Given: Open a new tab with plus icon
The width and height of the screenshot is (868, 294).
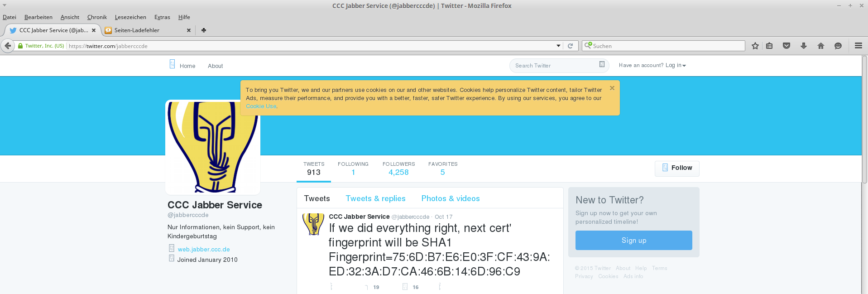Looking at the screenshot, I should point(204,30).
